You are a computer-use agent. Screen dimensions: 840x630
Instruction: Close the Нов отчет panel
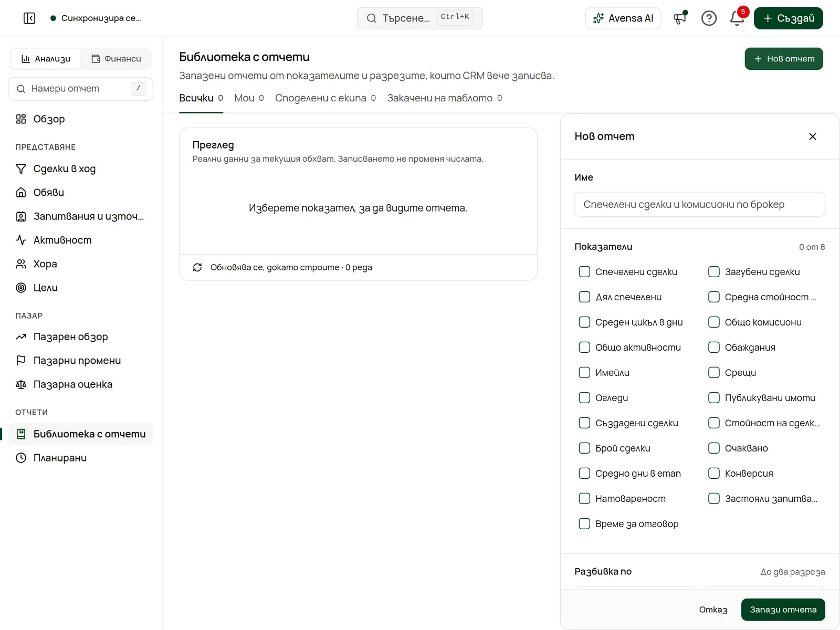(813, 136)
